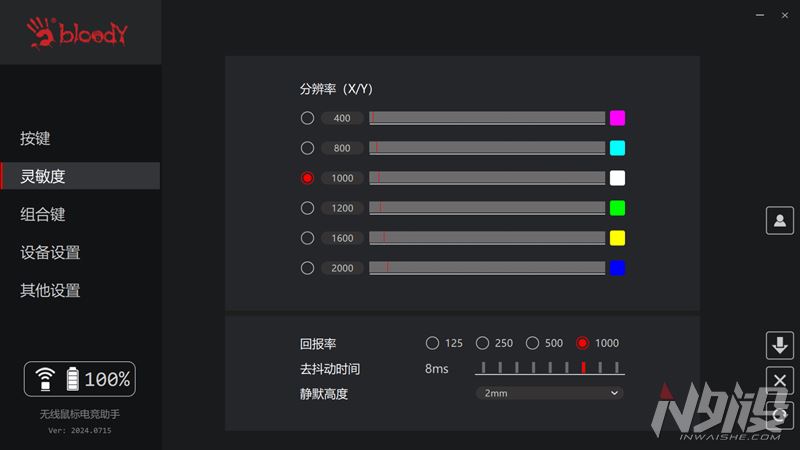Open the 组合键 menu section

(x=43, y=214)
